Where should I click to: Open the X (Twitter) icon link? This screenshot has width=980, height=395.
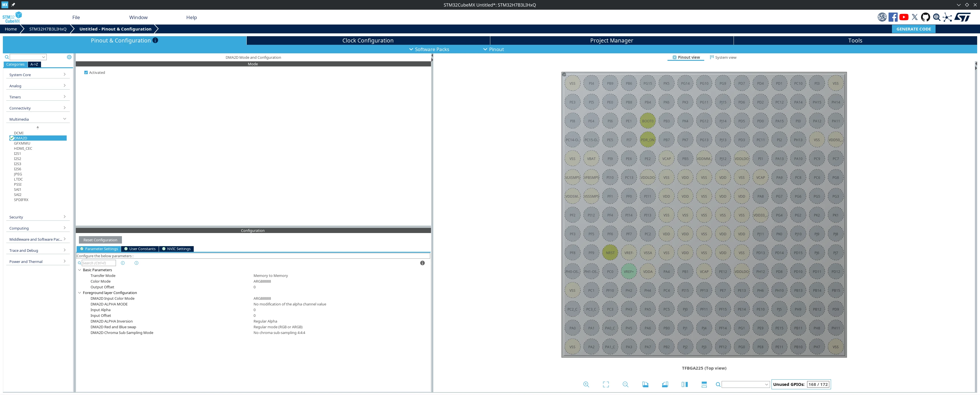[x=914, y=17]
